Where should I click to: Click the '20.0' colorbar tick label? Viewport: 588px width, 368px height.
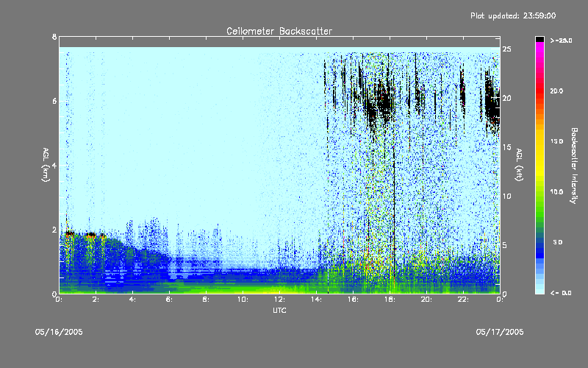pyautogui.click(x=556, y=91)
